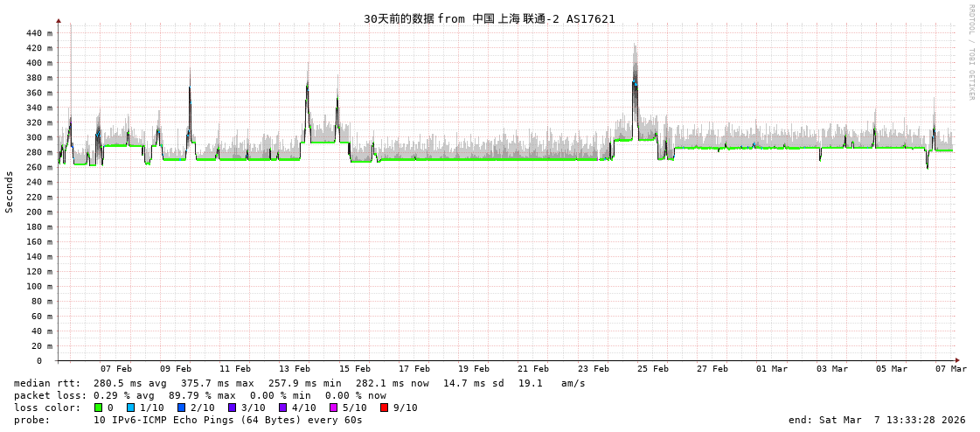This screenshot has height=432, width=980.
Task: Click the red 9/10 loss swatch
Action: [x=385, y=408]
